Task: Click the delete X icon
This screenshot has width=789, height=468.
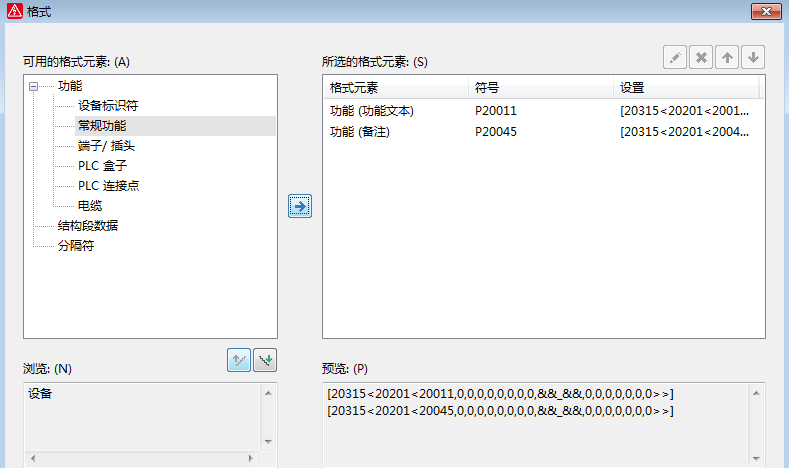Action: coord(702,58)
